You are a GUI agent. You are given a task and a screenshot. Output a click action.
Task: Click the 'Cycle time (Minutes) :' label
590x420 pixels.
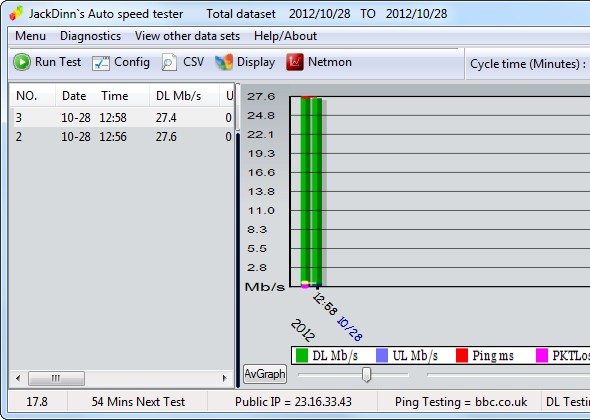pos(528,64)
